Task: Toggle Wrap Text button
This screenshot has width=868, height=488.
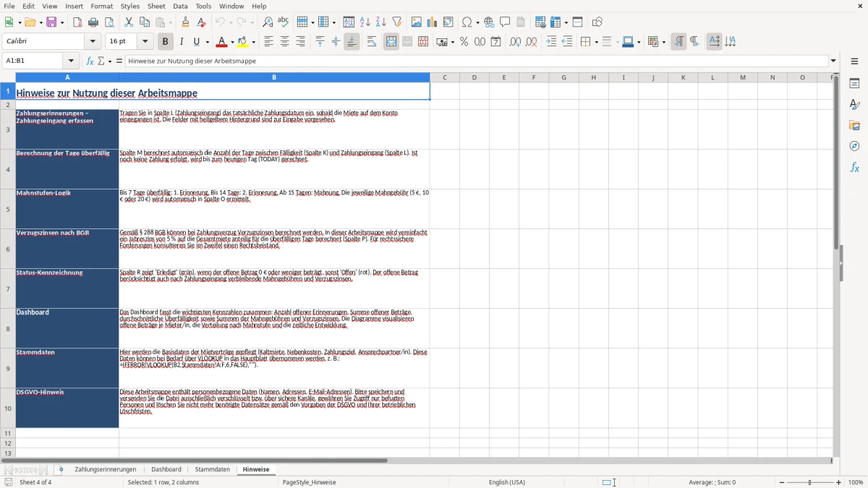Action: coord(372,42)
